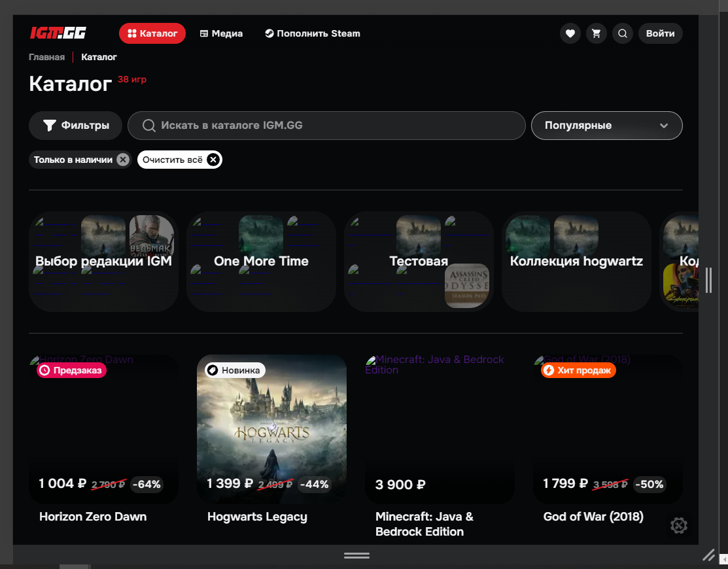
Task: Open the IGM.GG logo homepage
Action: (x=58, y=33)
